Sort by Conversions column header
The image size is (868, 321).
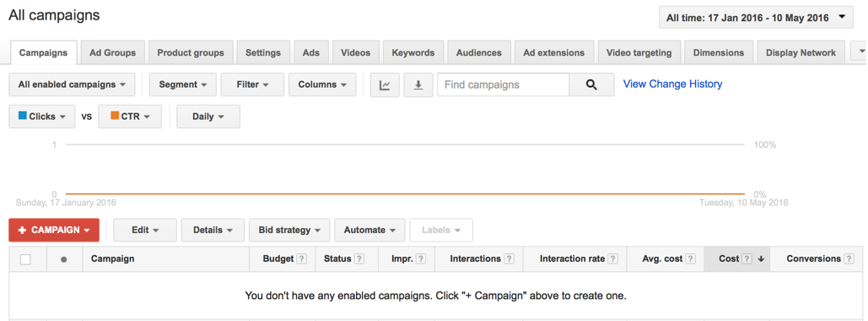(814, 258)
